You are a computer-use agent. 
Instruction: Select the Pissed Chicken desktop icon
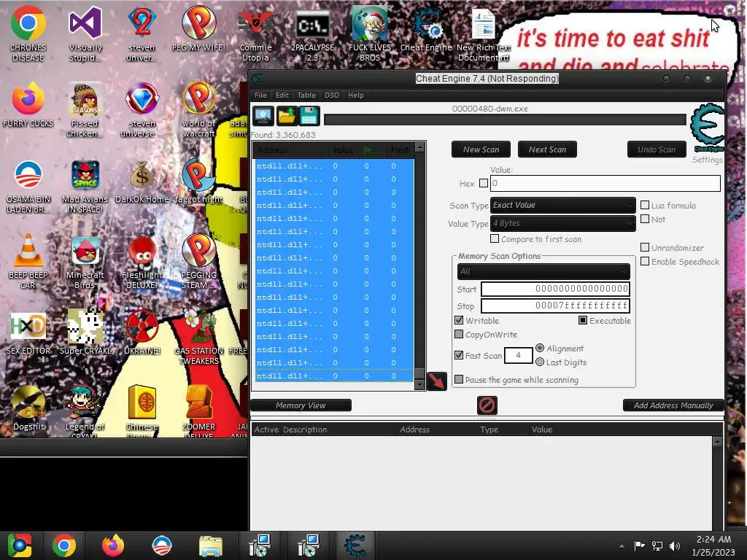coord(85,110)
